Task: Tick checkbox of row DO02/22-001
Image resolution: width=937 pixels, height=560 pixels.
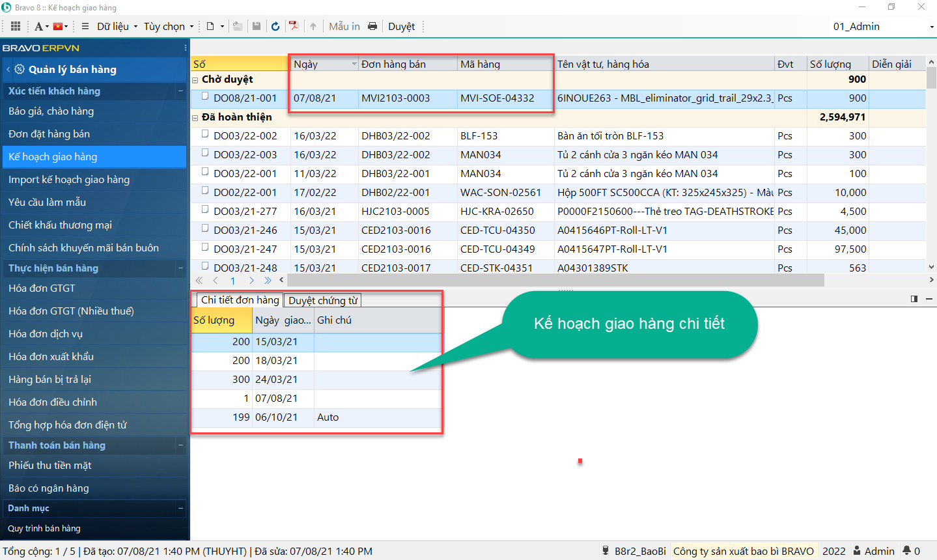Action: tap(205, 191)
